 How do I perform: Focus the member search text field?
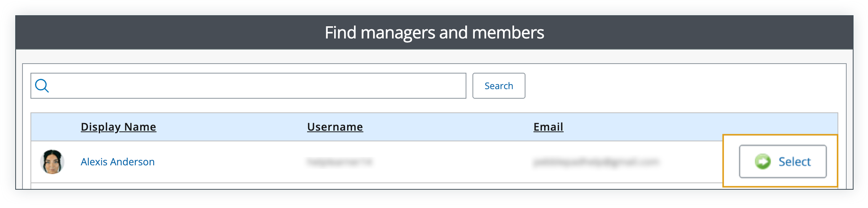248,86
